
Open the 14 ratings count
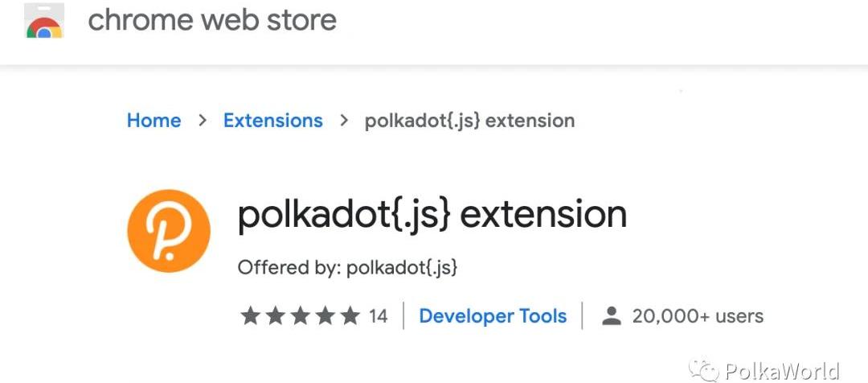(378, 316)
